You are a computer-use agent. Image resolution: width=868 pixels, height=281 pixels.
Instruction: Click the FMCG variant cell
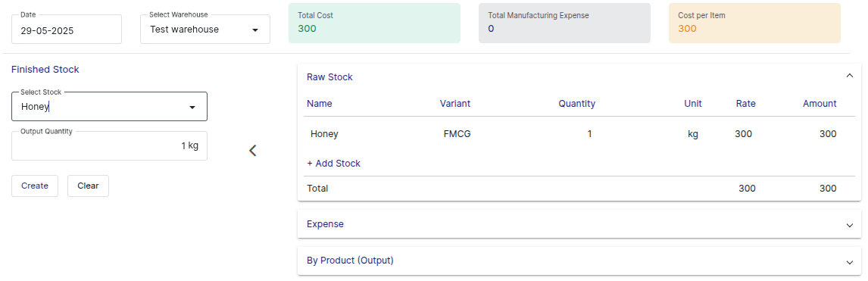(457, 134)
